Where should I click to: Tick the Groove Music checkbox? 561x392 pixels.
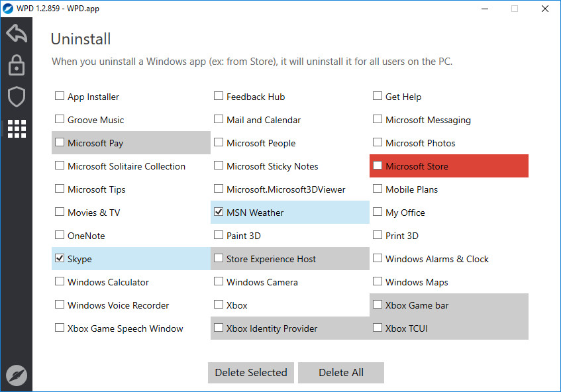[60, 119]
